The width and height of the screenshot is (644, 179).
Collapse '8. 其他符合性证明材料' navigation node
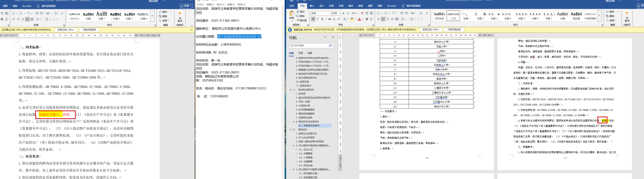[294, 122]
